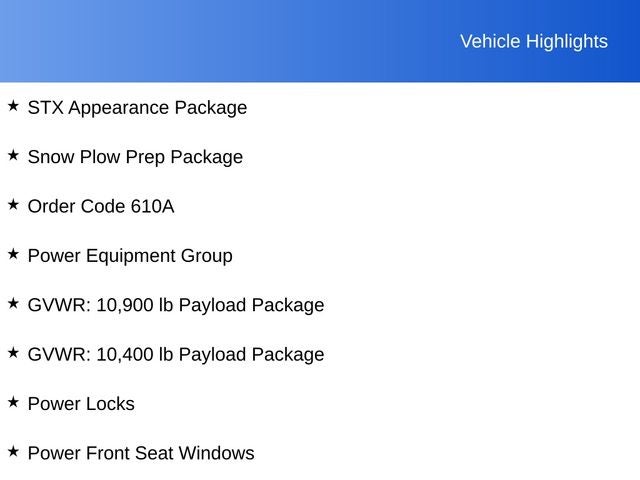Select the STX Appearance Package highlight text
640x480 pixels.
coord(137,107)
